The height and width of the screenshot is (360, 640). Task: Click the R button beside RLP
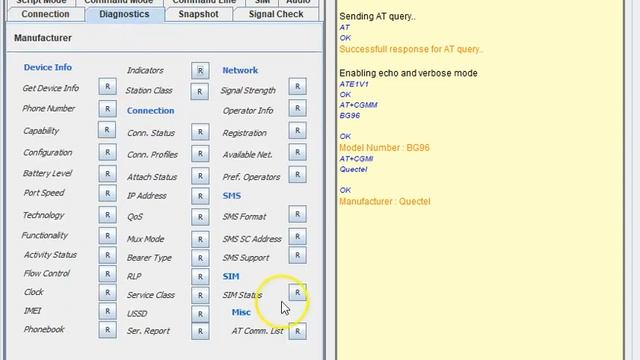[200, 277]
